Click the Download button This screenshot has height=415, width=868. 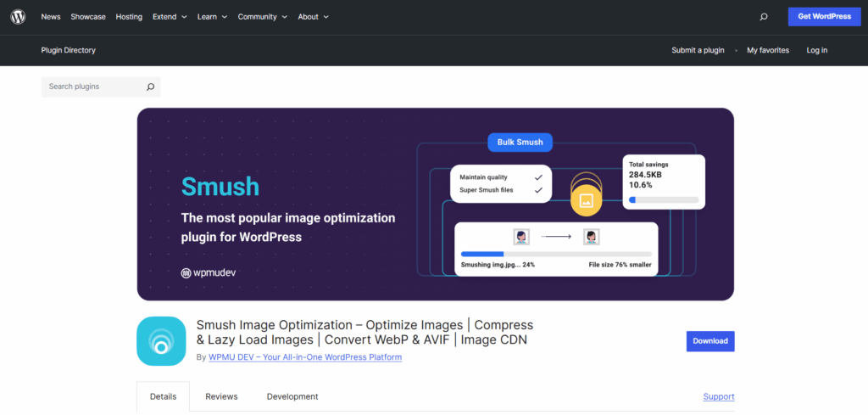(710, 341)
